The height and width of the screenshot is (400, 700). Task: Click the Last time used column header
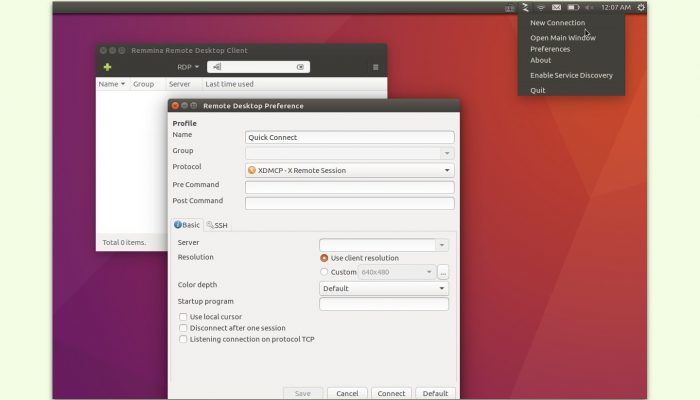(x=229, y=84)
